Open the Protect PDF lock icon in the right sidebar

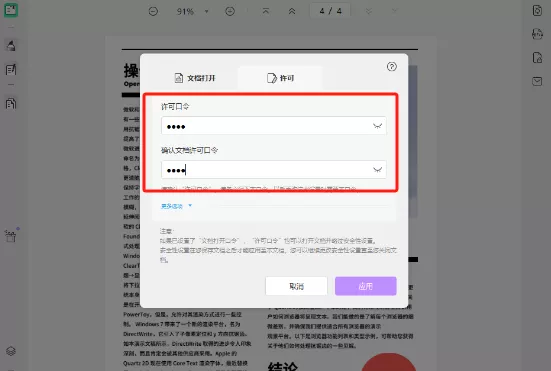537,58
